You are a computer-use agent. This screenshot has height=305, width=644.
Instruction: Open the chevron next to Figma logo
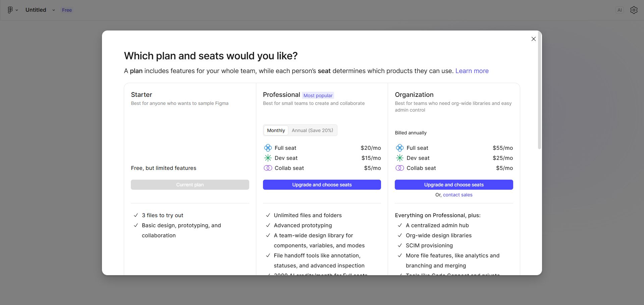coord(17,10)
